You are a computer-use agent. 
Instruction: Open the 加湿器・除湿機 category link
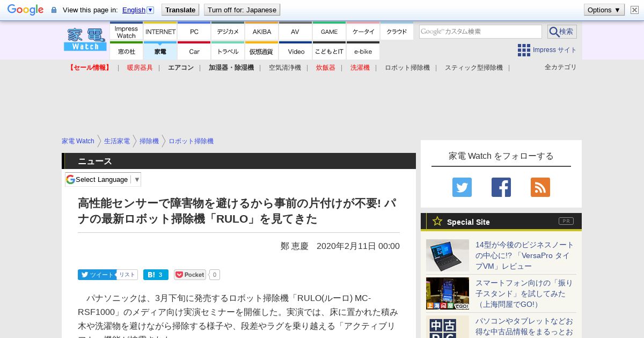coord(231,68)
